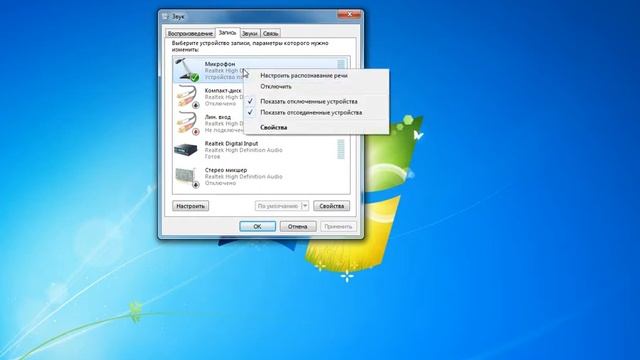The image size is (640, 360).
Task: Toggle Показать отсоединенные устройства option
Action: pos(311,112)
